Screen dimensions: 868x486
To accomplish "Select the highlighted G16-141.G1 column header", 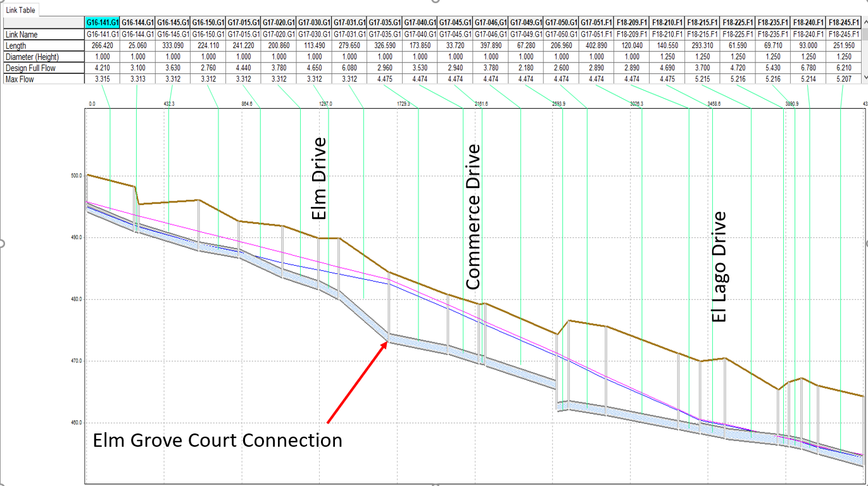I will [102, 22].
